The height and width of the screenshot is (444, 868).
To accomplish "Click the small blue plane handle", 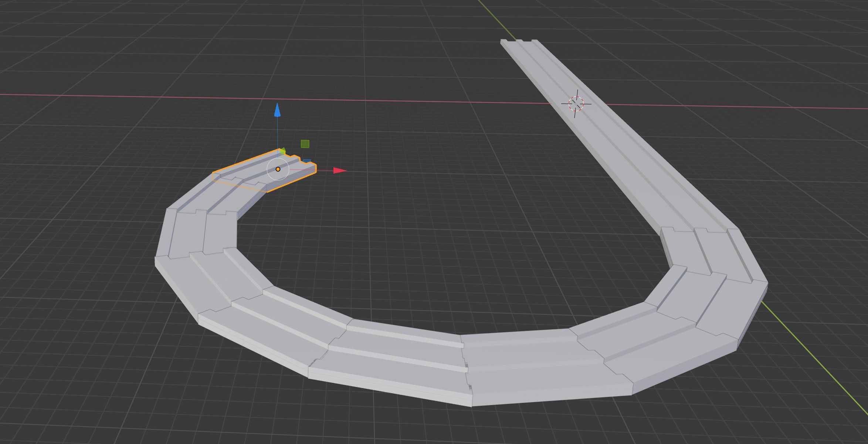I will tap(306, 161).
